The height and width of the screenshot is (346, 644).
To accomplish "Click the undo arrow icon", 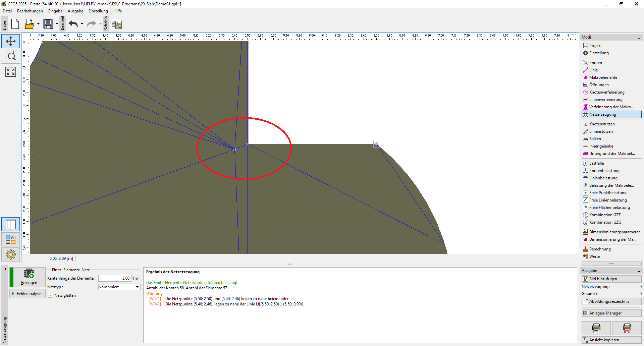I will point(73,24).
